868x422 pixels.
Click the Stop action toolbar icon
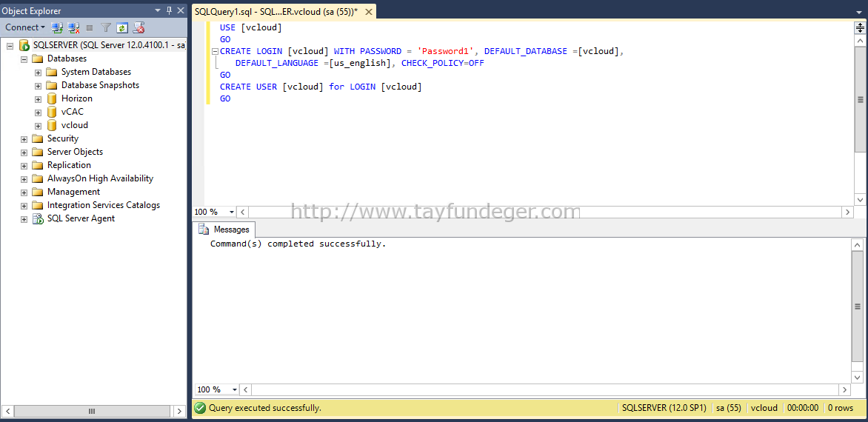[90, 27]
